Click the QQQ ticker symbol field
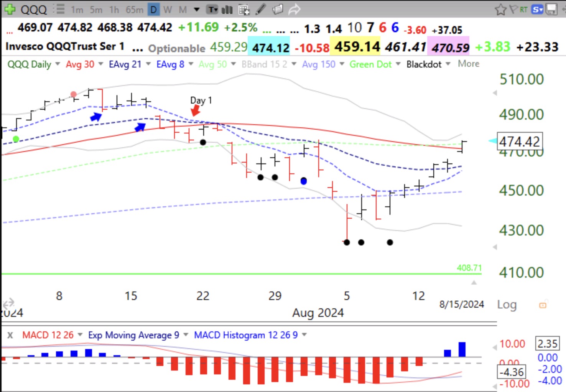Screen dimensions: 566x392 pos(34,9)
